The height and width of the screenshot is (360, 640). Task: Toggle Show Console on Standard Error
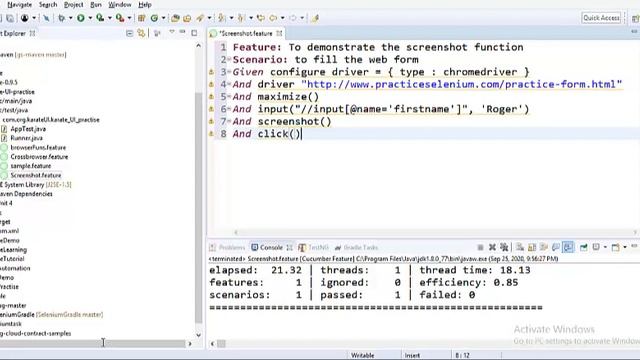coord(568,247)
